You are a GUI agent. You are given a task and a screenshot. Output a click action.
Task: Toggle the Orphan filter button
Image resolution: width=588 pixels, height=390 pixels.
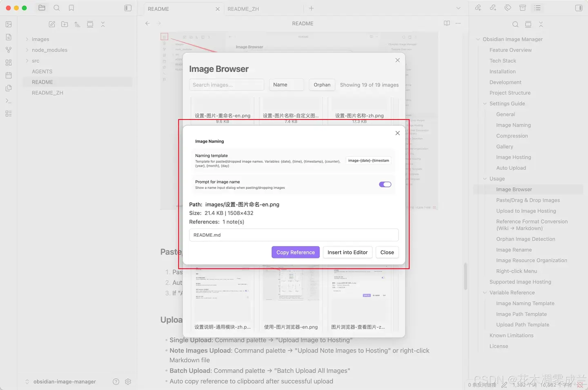click(322, 84)
